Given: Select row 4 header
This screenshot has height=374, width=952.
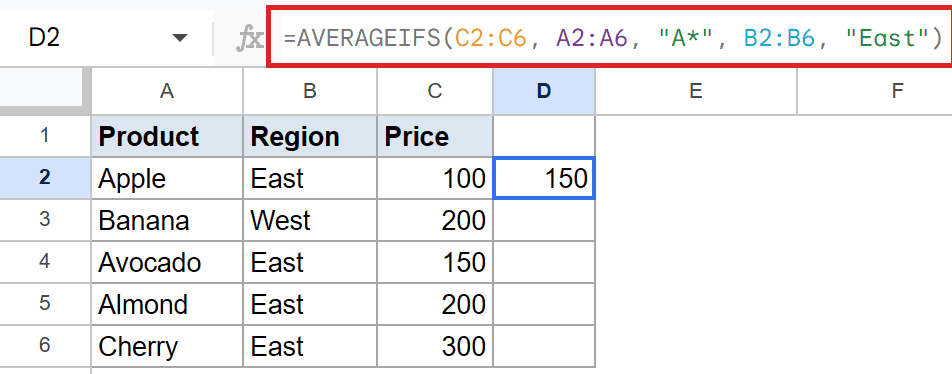Looking at the screenshot, I should (x=45, y=262).
